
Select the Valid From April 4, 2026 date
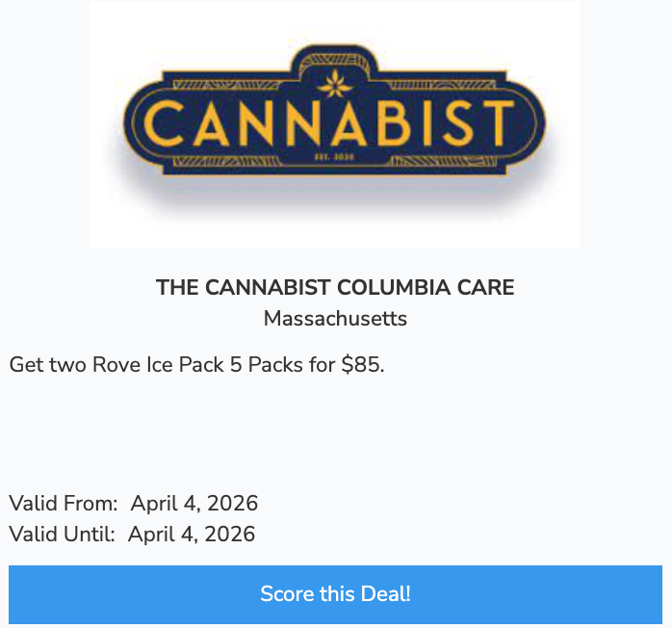[194, 503]
